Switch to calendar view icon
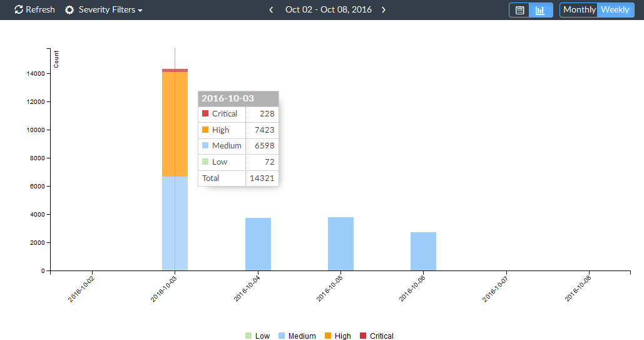This screenshot has width=644, height=340. coord(519,10)
